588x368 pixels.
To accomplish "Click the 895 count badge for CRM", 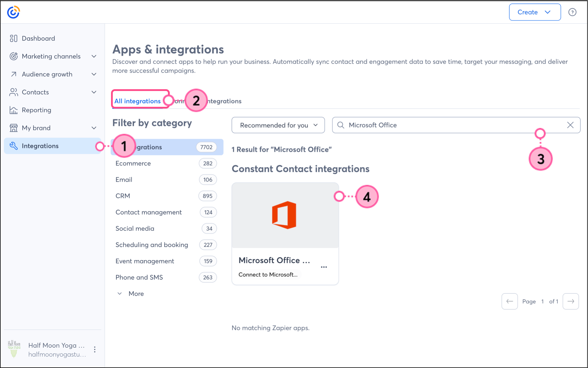I will 207,196.
